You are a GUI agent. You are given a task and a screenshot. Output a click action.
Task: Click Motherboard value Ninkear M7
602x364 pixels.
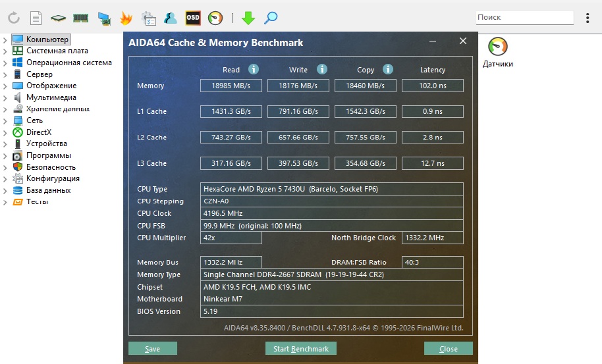tap(332, 299)
